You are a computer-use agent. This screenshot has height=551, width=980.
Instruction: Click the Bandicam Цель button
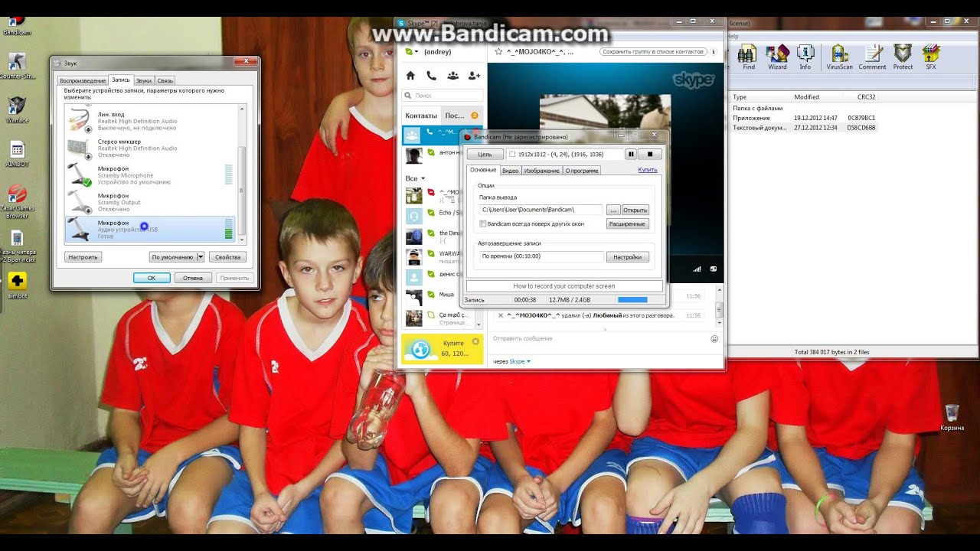coord(485,154)
